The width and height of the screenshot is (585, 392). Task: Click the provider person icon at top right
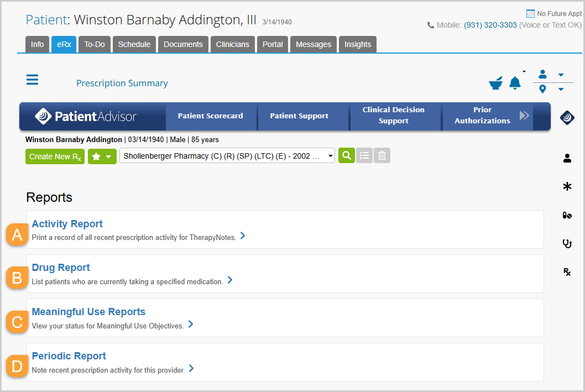tap(542, 74)
